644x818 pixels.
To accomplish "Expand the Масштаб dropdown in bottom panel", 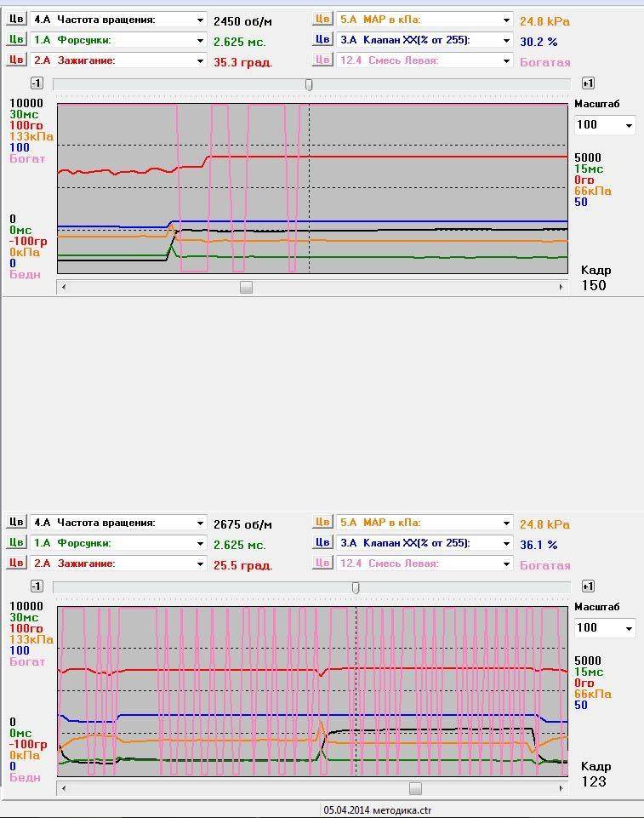I will click(629, 628).
